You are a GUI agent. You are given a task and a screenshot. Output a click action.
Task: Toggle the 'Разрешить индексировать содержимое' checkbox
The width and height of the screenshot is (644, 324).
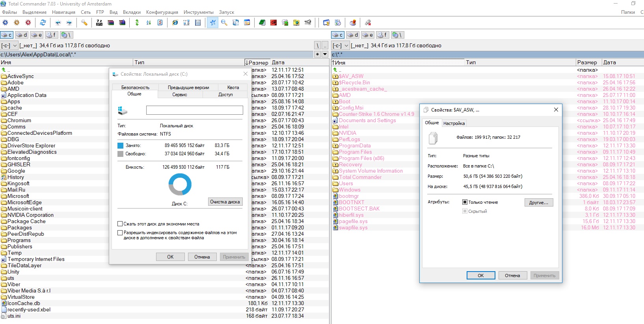pyautogui.click(x=120, y=233)
